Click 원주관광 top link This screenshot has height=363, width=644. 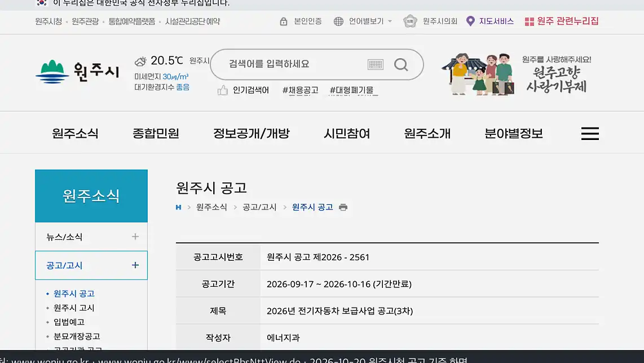point(85,21)
